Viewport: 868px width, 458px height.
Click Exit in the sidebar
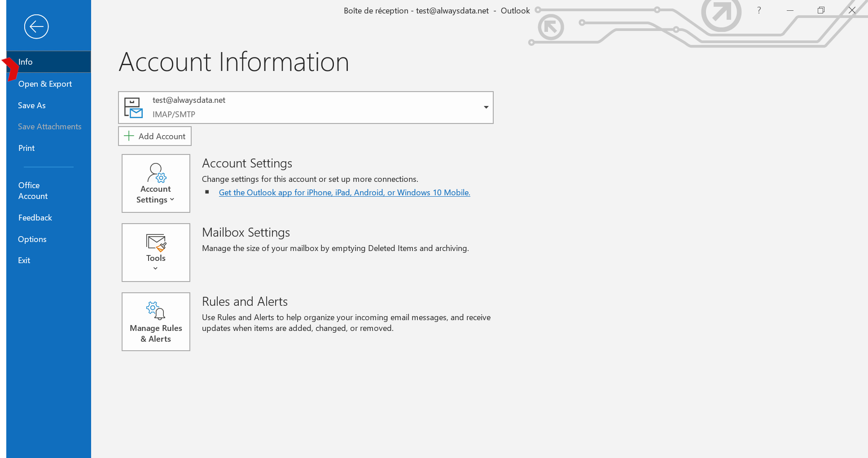click(48, 260)
